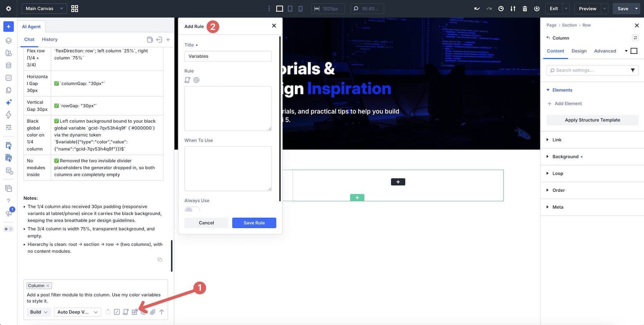Toggle the light/dark mode switch in the sidebar

pos(9,229)
